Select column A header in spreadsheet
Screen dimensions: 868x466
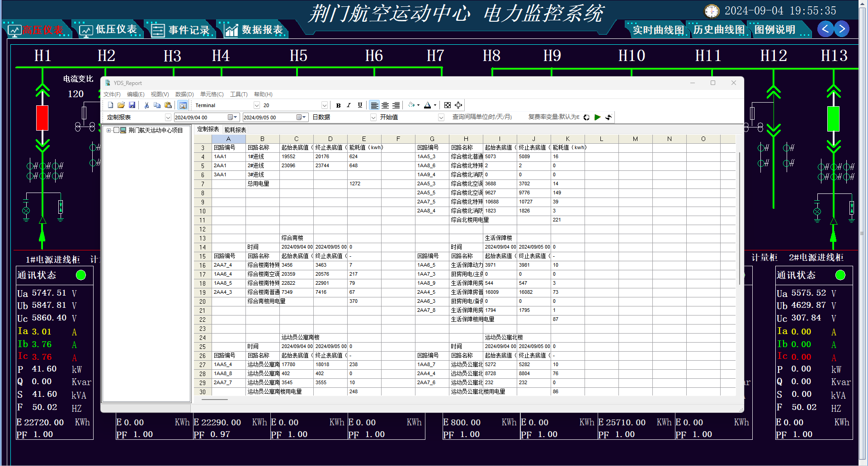tap(228, 139)
